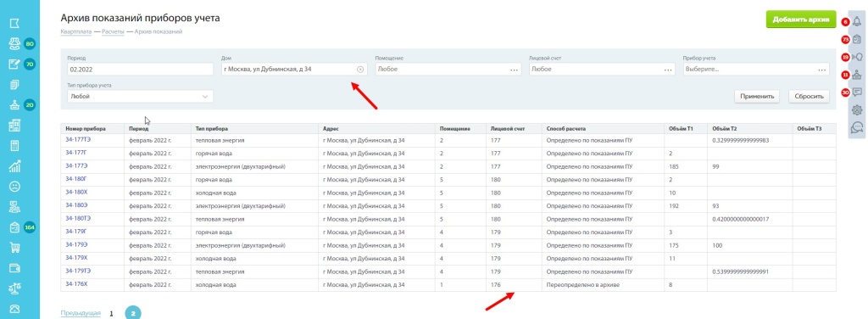Open device 34-179ТЭ link
The height and width of the screenshot is (319, 868).
pyautogui.click(x=77, y=271)
